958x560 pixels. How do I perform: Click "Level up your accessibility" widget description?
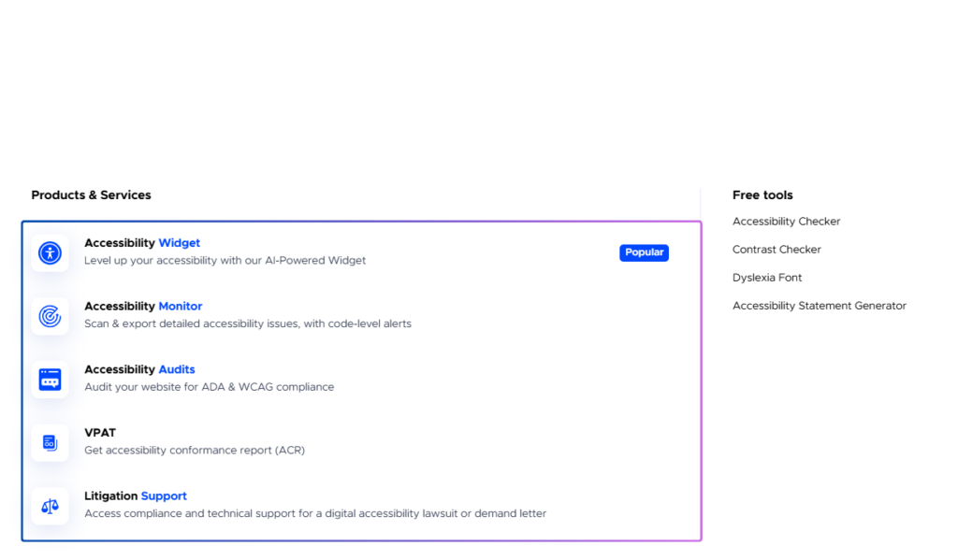[225, 261]
